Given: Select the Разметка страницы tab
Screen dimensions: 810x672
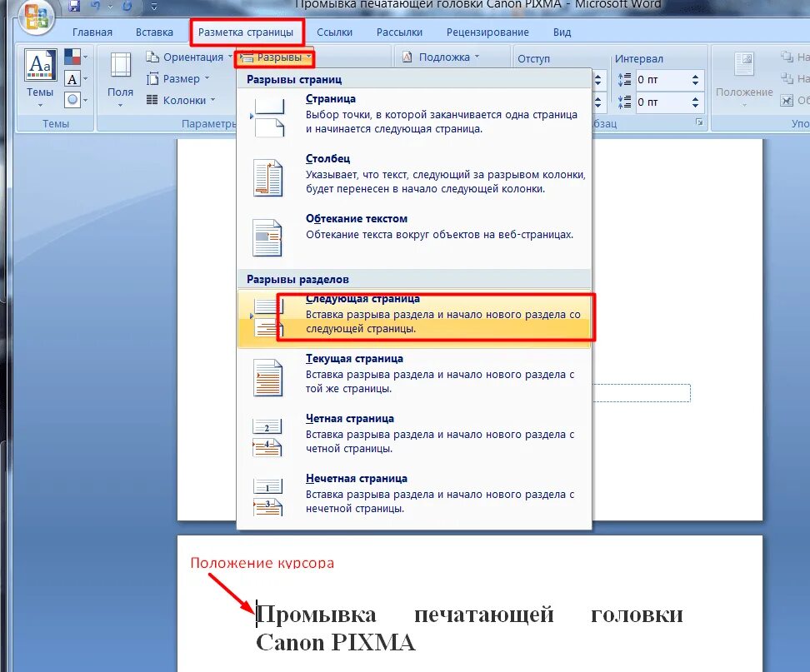Looking at the screenshot, I should (246, 32).
